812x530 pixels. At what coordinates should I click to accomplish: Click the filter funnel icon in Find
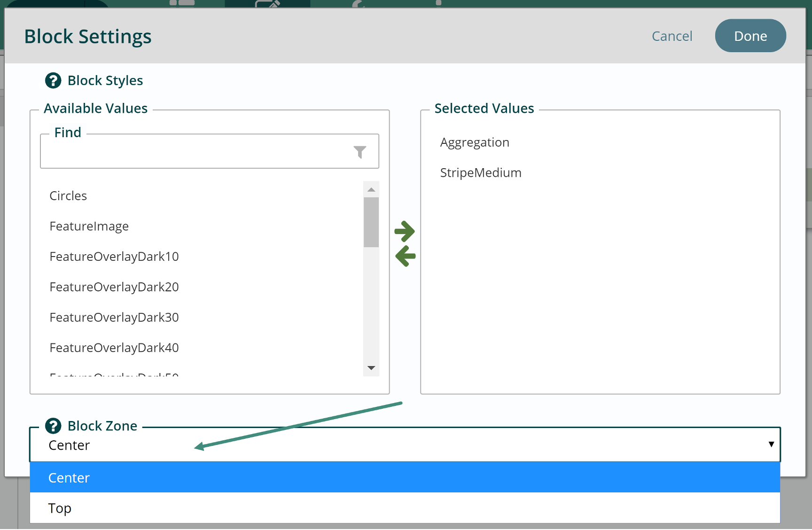(x=360, y=152)
